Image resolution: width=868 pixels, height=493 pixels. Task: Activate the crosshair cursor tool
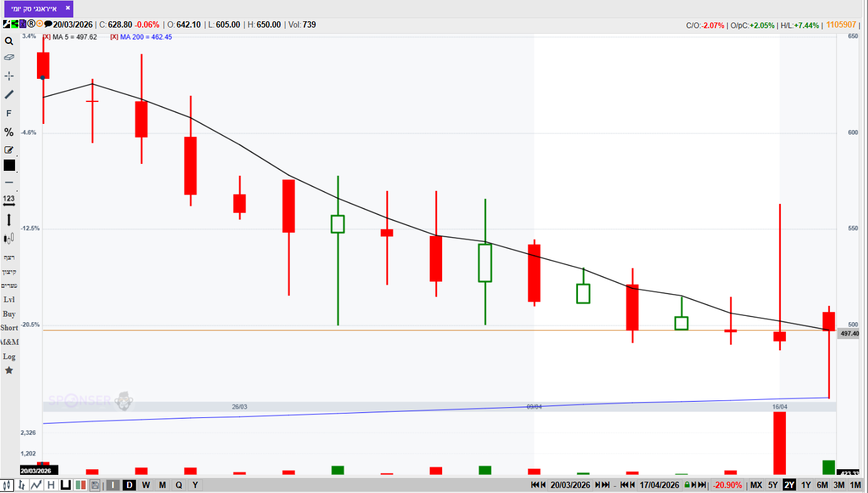(9, 76)
